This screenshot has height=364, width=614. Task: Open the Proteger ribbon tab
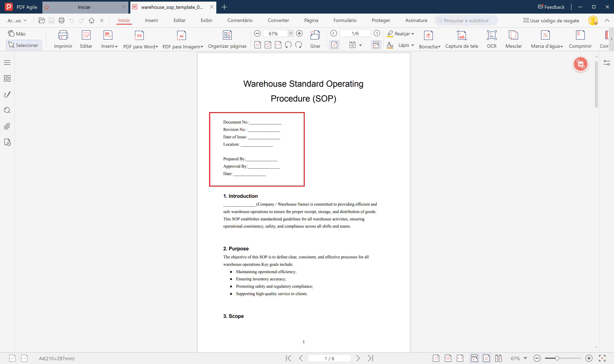(381, 20)
